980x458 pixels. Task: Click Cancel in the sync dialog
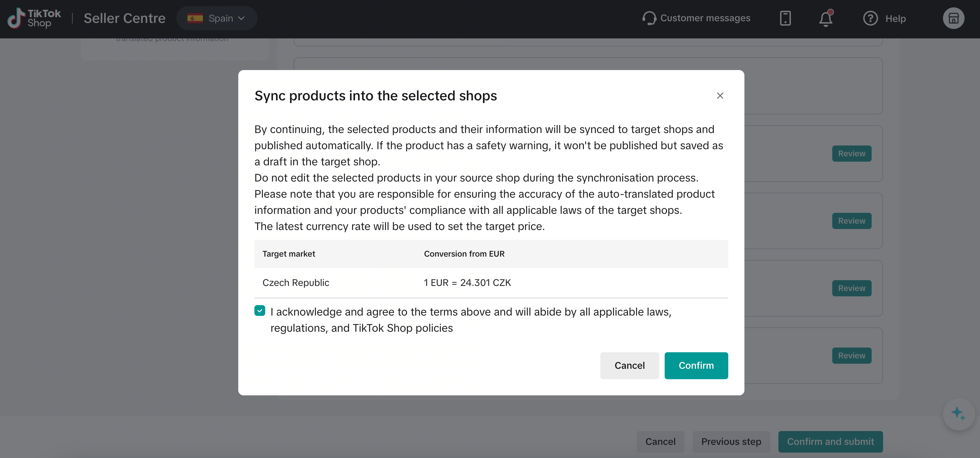pyautogui.click(x=630, y=365)
